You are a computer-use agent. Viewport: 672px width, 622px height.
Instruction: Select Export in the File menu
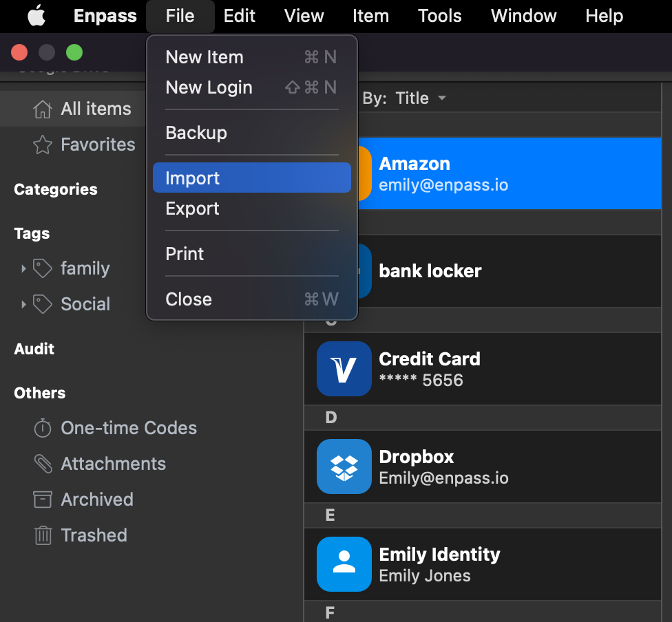251,208
